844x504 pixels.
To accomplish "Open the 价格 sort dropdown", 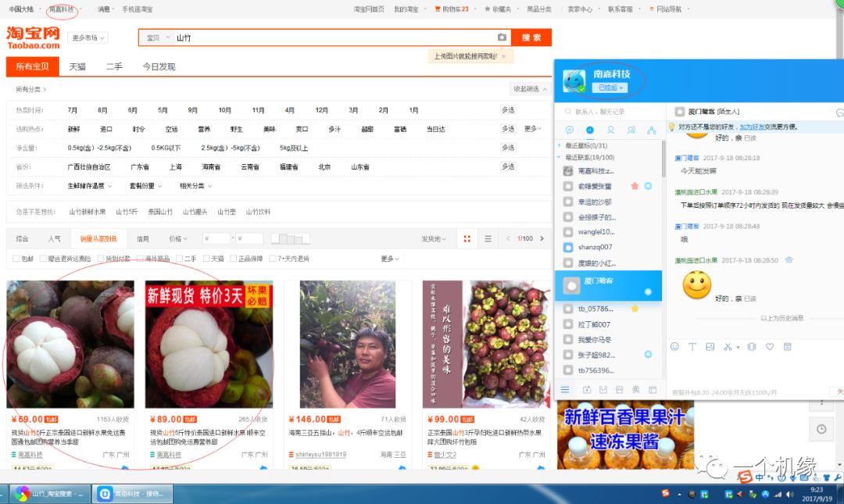I will point(178,238).
